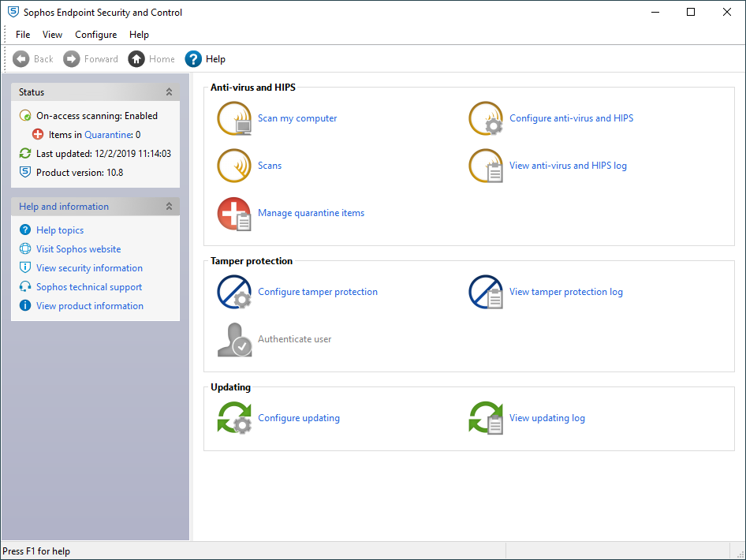Open Sophos technical support link
The width and height of the screenshot is (746, 560).
(89, 287)
